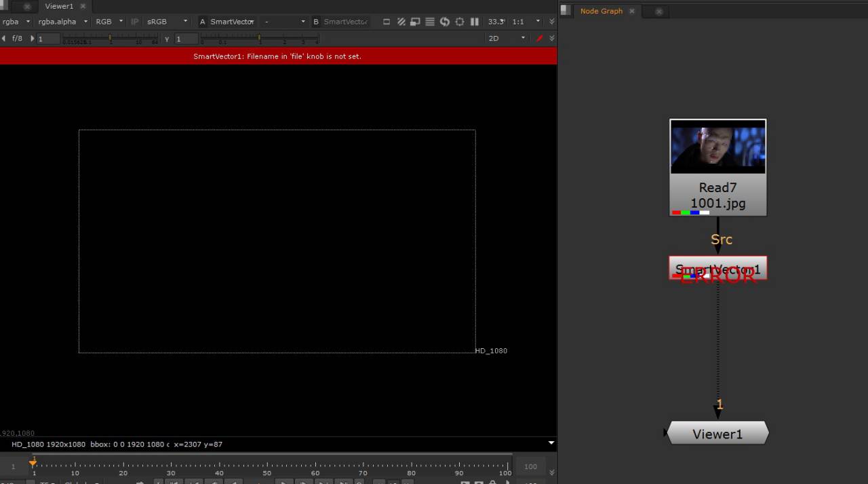
Task: Select the Read7 node thumbnail in Node Graph
Action: (718, 147)
